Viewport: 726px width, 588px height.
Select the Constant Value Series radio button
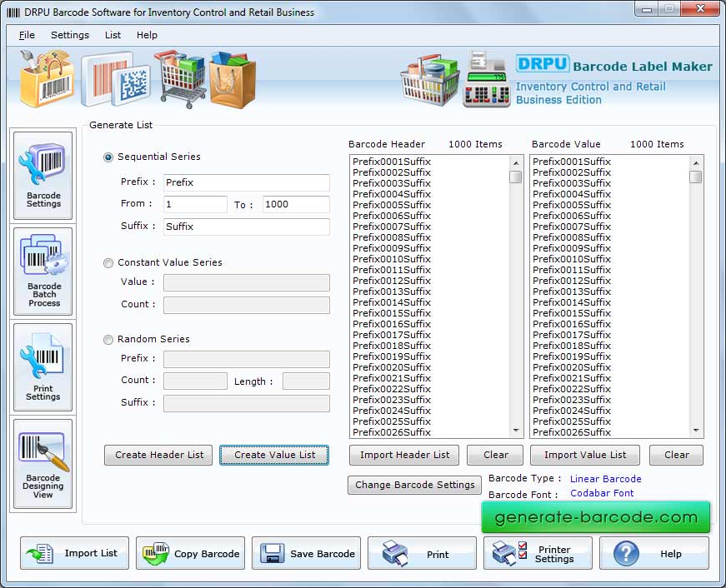point(108,263)
